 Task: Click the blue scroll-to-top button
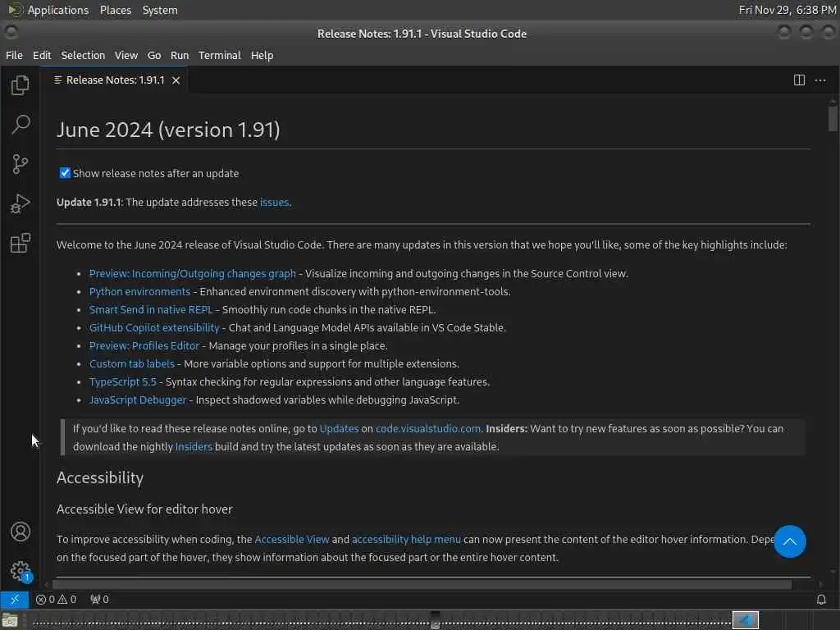pyautogui.click(x=790, y=541)
